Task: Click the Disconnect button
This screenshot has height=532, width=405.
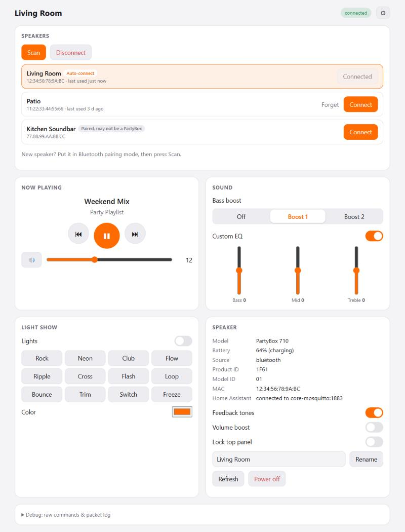Action: (x=71, y=52)
